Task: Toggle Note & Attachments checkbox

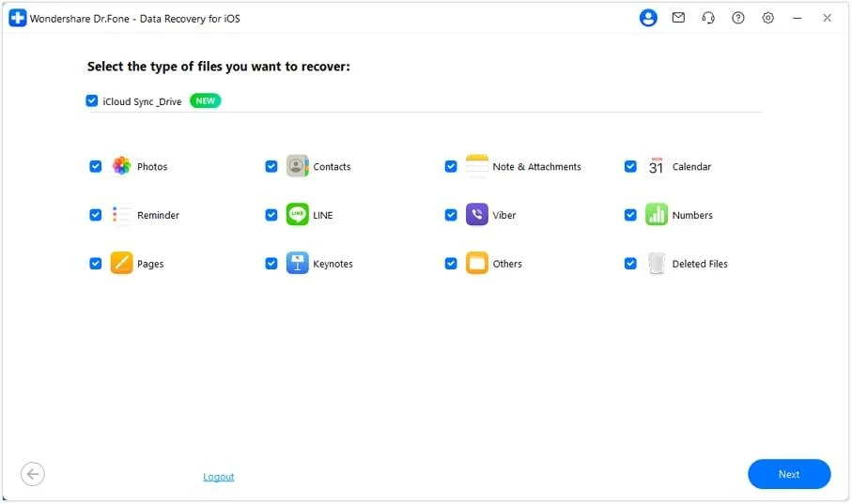Action: [451, 166]
